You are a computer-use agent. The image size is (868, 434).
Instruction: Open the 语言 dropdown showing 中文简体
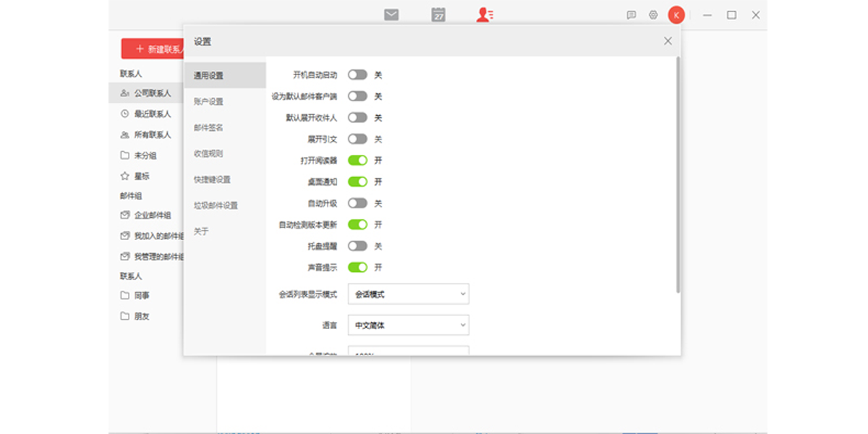pyautogui.click(x=408, y=325)
